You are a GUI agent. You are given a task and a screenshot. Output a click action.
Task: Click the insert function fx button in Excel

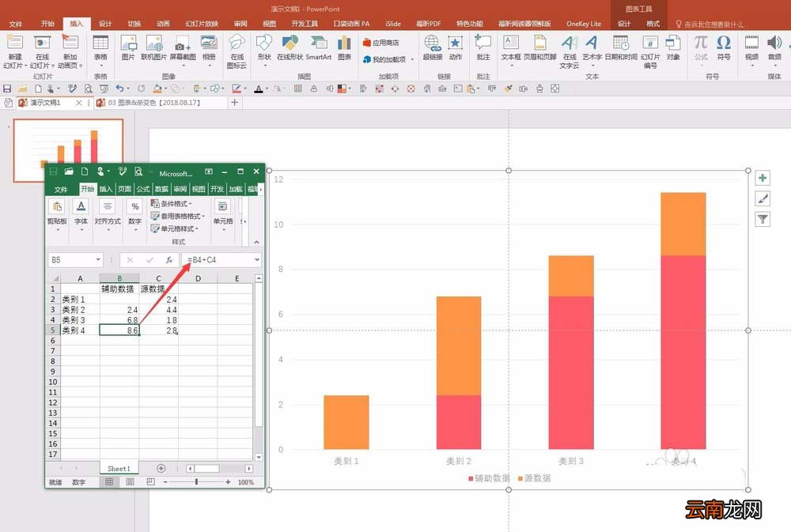coord(169,260)
